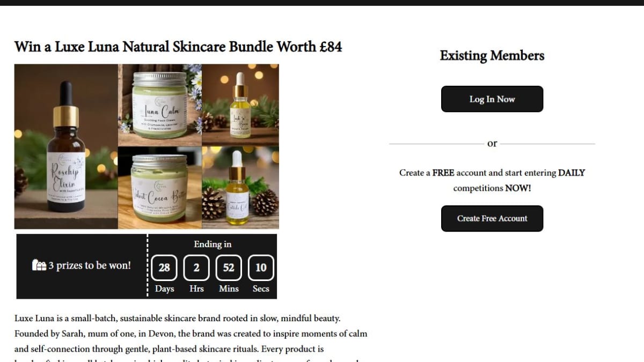Click the 2 Hrs countdown box
This screenshot has height=362, width=644.
click(196, 268)
